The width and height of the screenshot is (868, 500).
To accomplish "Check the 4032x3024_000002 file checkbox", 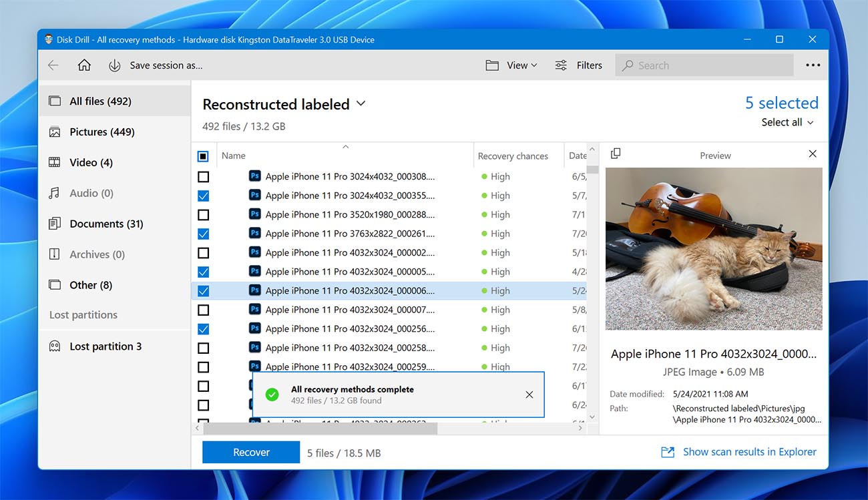I will [203, 253].
